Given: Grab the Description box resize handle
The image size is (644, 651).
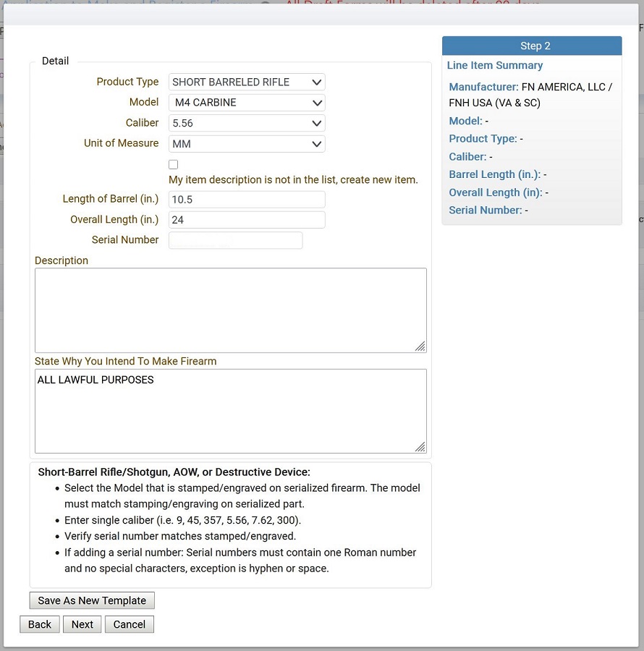Looking at the screenshot, I should (x=420, y=346).
